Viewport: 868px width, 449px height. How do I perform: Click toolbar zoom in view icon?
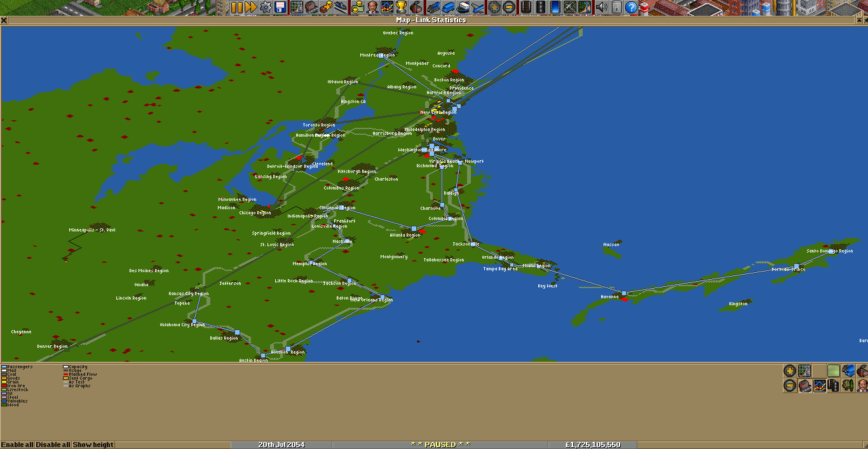494,7
